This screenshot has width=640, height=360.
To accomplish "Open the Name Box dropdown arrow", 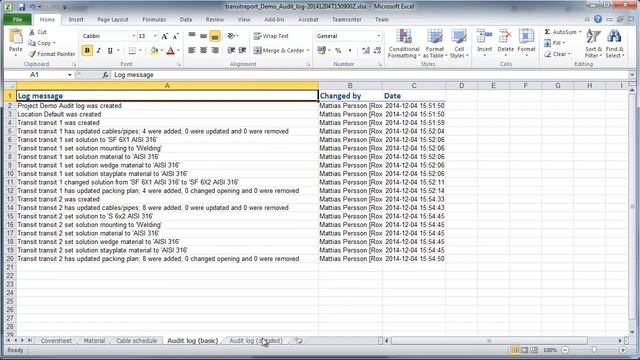I will tap(69, 75).
